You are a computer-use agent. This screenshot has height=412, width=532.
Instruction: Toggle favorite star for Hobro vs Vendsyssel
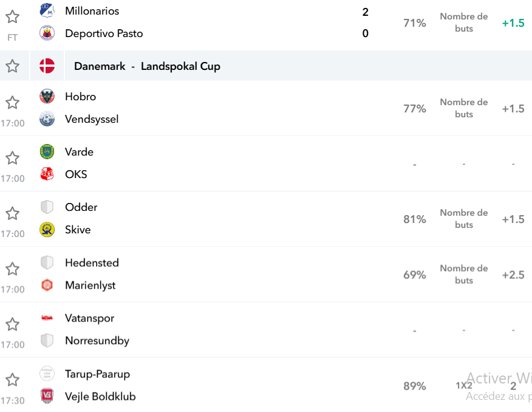coord(13,103)
